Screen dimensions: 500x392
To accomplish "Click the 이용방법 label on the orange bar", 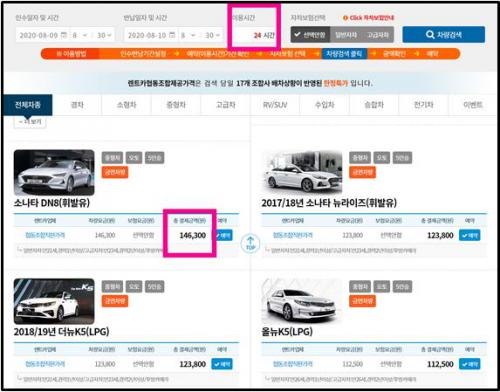I will pyautogui.click(x=71, y=54).
